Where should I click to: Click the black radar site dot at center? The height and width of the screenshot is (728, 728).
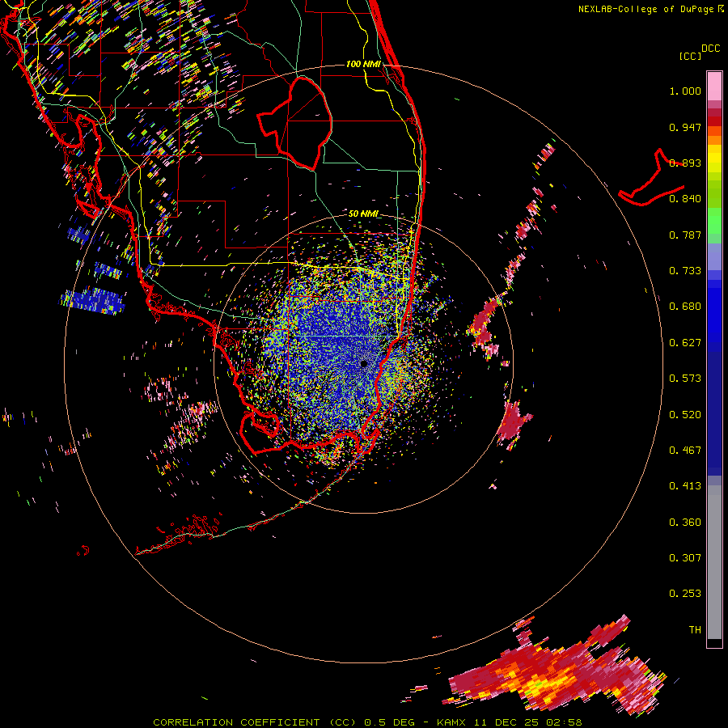364,363
